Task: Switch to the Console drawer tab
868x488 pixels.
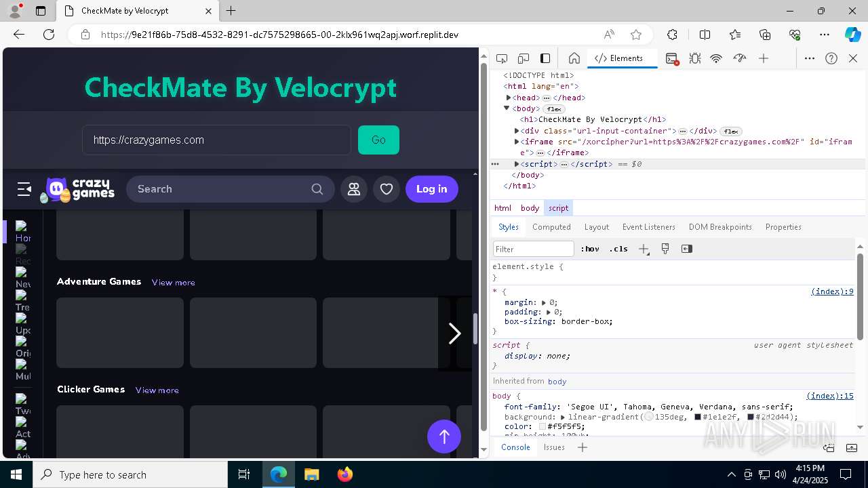Action: point(515,447)
